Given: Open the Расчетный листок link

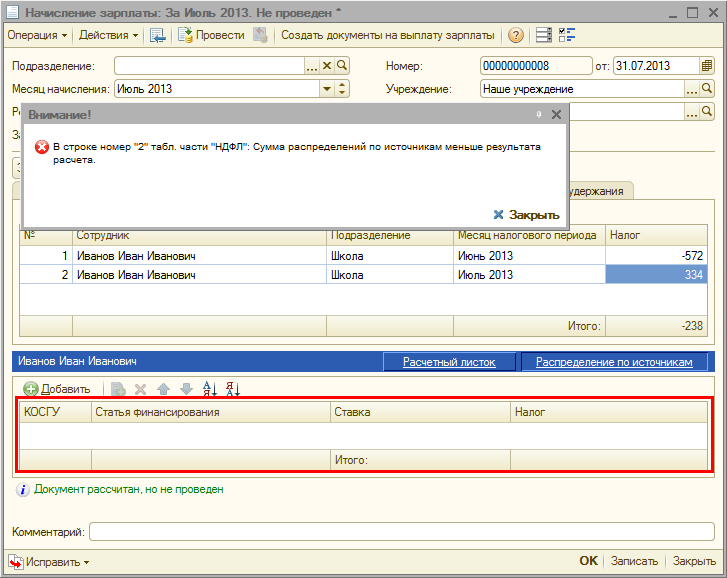Looking at the screenshot, I should 449,362.
